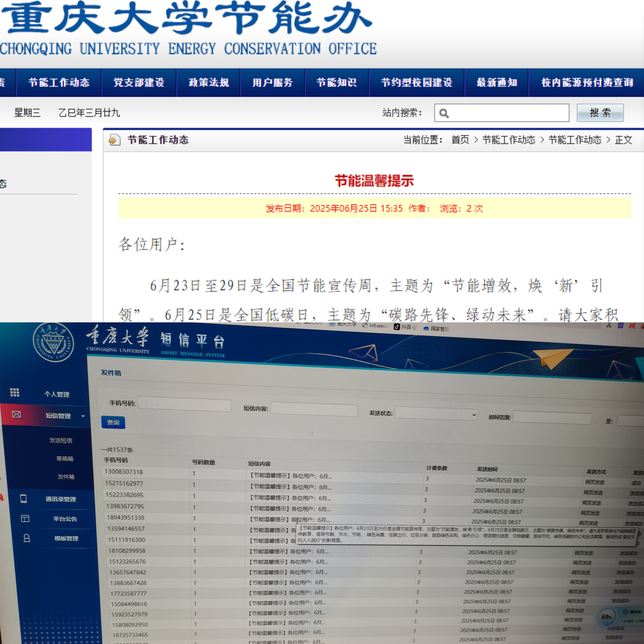The height and width of the screenshot is (644, 644).
Task: Open 用户服务 nav tab
Action: [272, 82]
